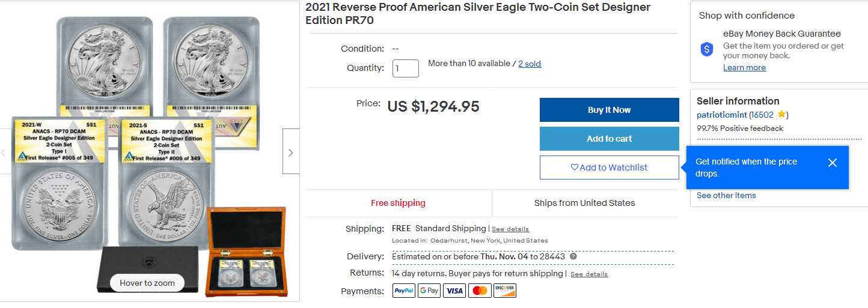Click the coin set product image

tap(149, 150)
